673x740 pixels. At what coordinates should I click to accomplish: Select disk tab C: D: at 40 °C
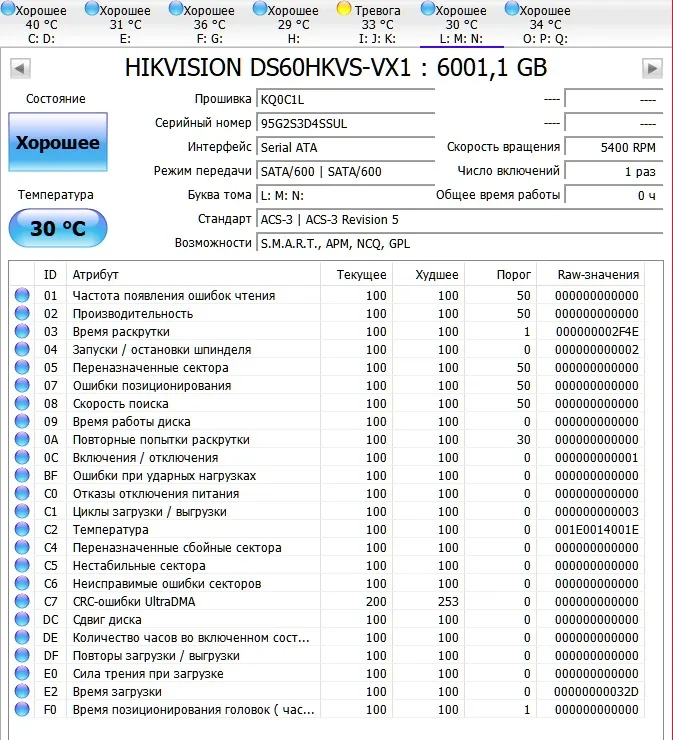pos(42,24)
